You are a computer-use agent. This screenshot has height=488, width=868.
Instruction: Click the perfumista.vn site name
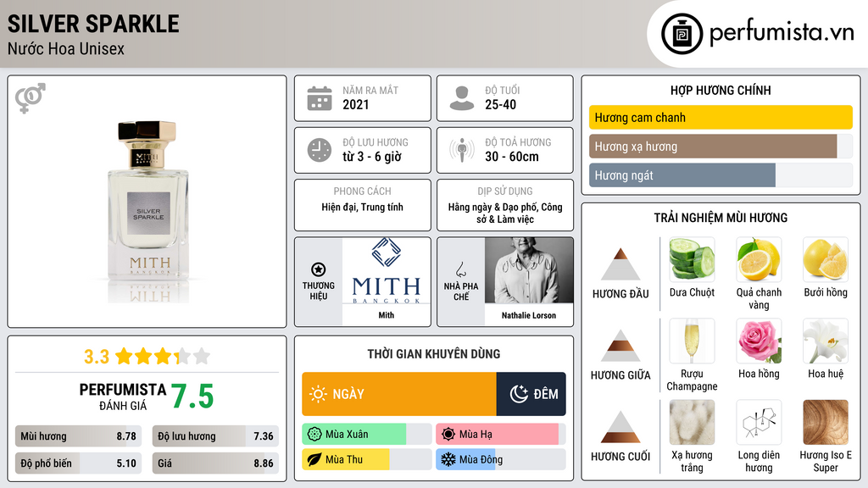[782, 32]
